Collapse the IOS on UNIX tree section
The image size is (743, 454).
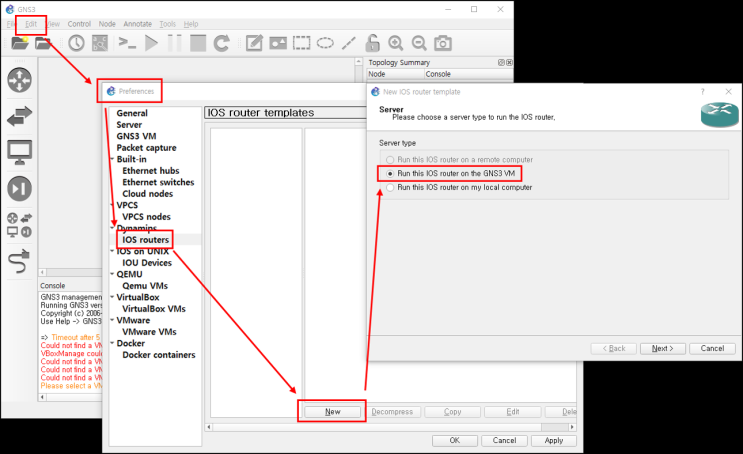tap(112, 251)
